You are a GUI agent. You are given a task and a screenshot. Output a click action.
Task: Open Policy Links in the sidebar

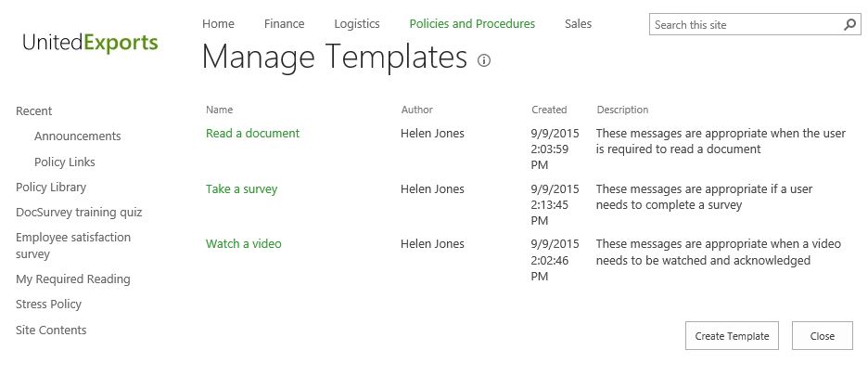[65, 162]
